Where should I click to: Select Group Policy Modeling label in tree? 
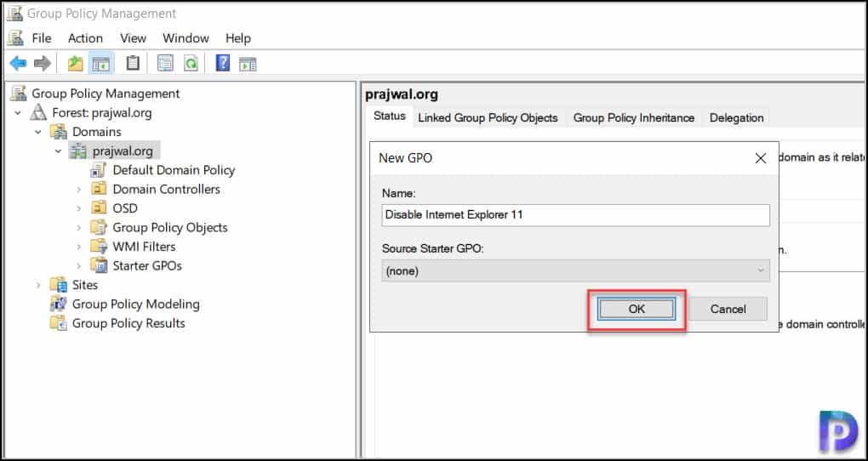[x=135, y=304]
